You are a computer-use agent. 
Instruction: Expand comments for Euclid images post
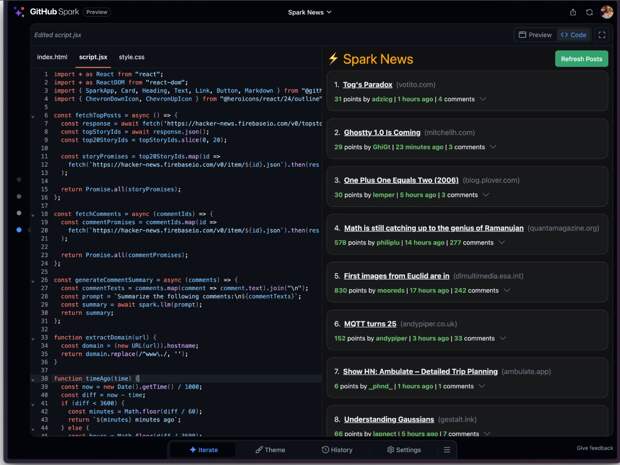(x=507, y=291)
